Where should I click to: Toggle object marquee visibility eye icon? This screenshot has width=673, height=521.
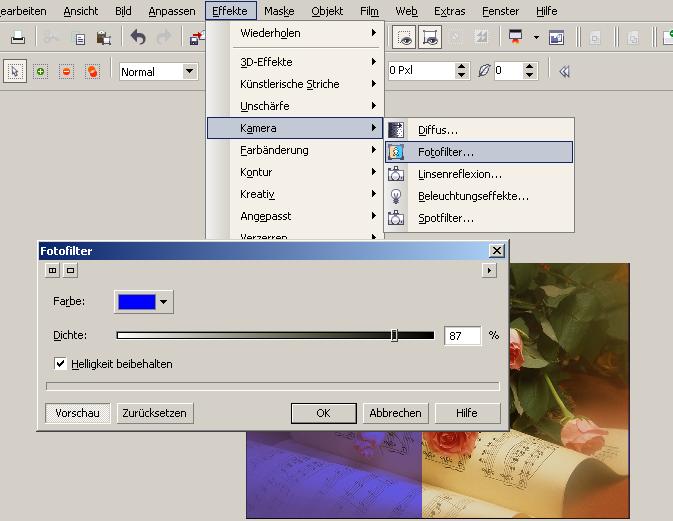coord(430,38)
